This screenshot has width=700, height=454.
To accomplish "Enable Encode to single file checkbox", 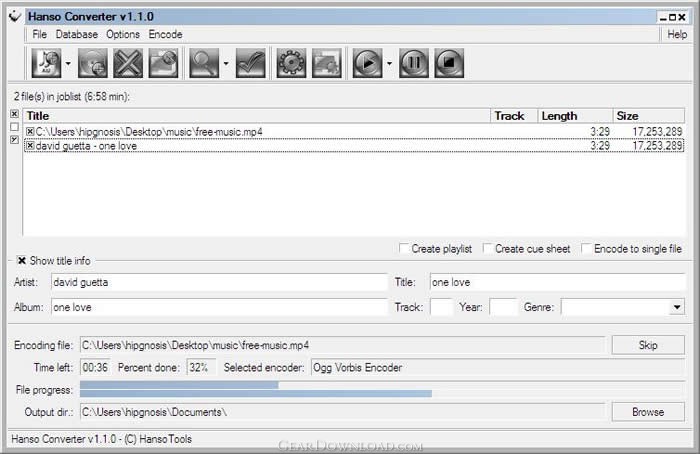I will pyautogui.click(x=586, y=248).
